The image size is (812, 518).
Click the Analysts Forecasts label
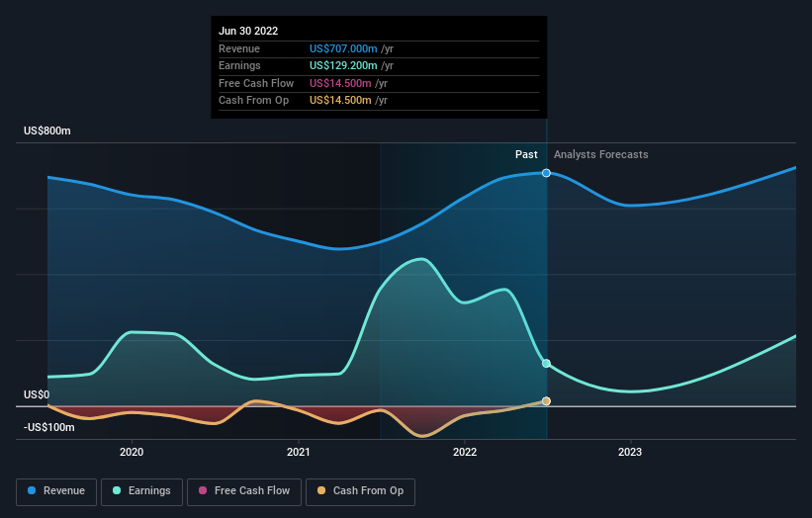[600, 154]
